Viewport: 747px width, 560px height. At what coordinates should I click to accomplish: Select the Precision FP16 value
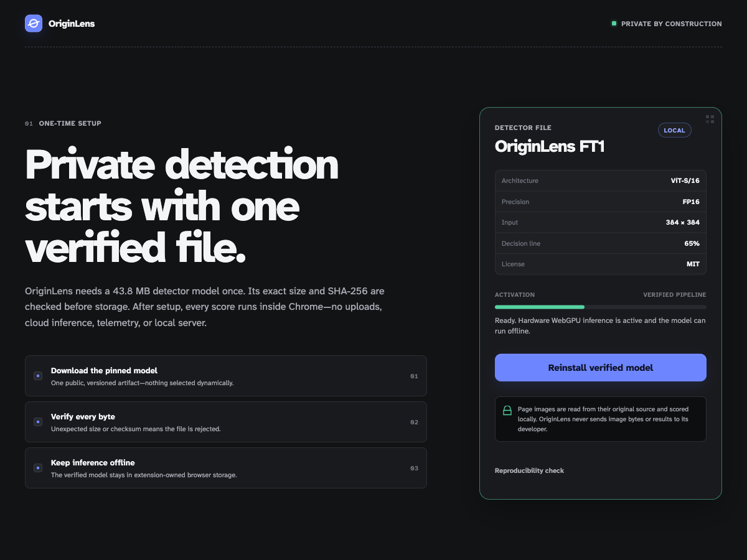pyautogui.click(x=691, y=202)
